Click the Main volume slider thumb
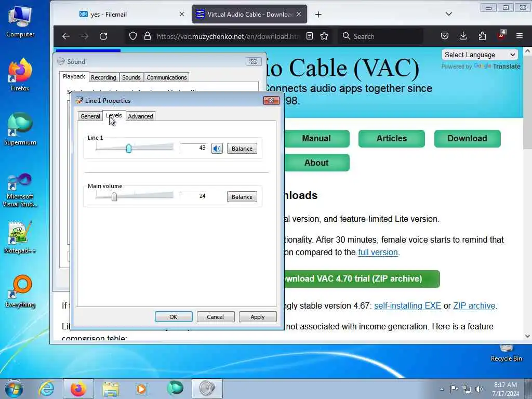532x399 pixels. pyautogui.click(x=114, y=196)
